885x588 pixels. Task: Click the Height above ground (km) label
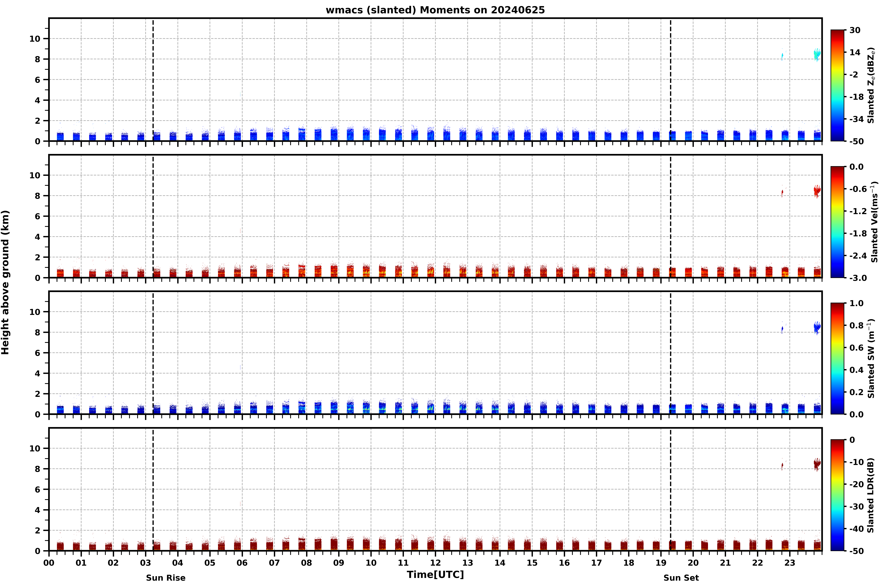5,282
